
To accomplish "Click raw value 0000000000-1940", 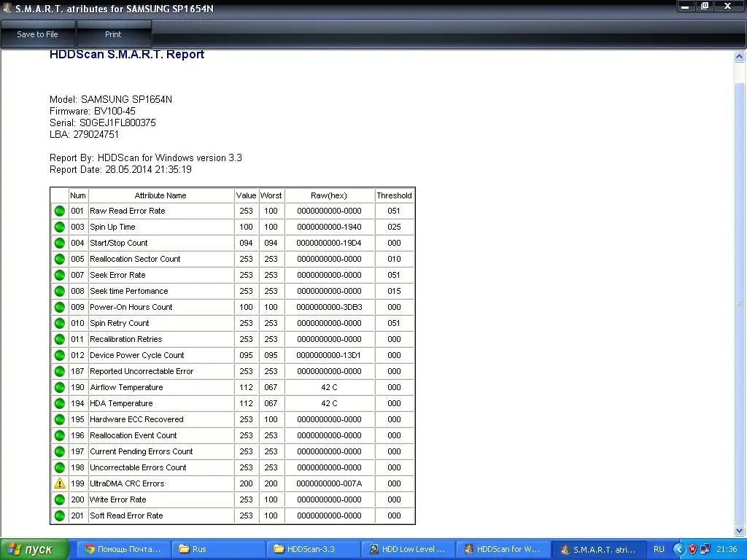I will [329, 227].
